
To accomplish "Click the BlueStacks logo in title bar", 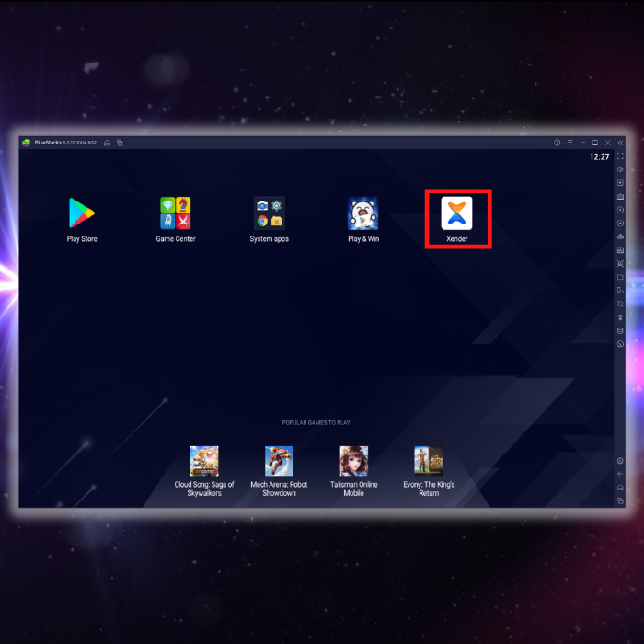I will (27, 143).
